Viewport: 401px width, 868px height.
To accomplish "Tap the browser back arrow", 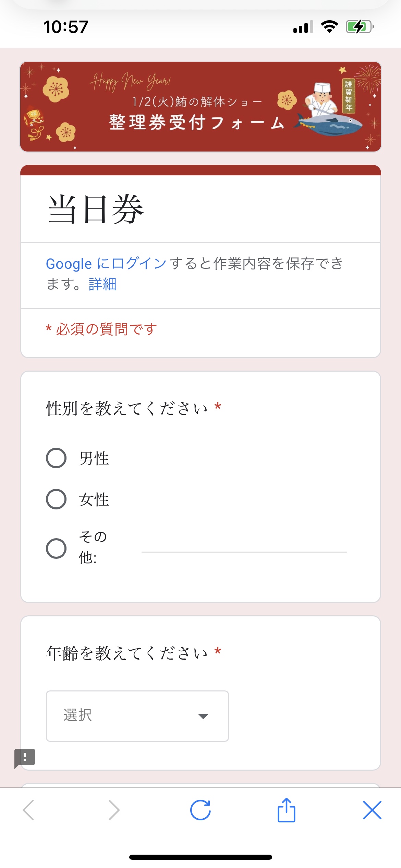I will coord(28,810).
